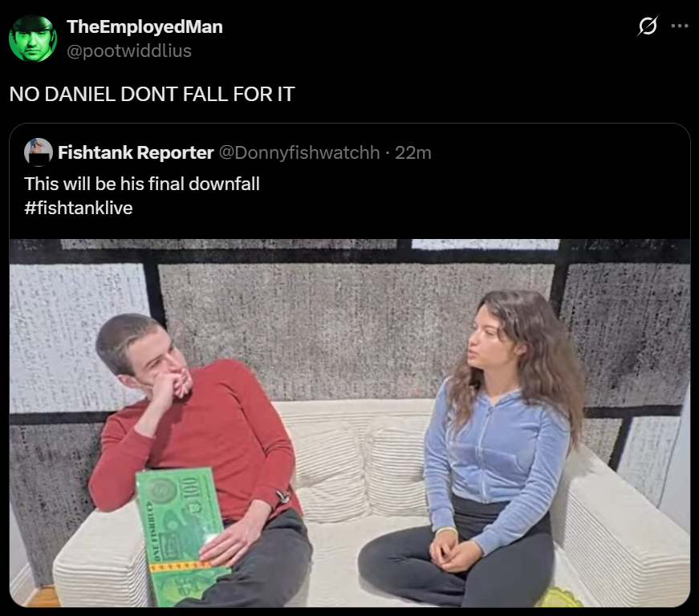Screen dimensions: 699x616
Task: Open the three-dot more options menu
Action: [680, 26]
